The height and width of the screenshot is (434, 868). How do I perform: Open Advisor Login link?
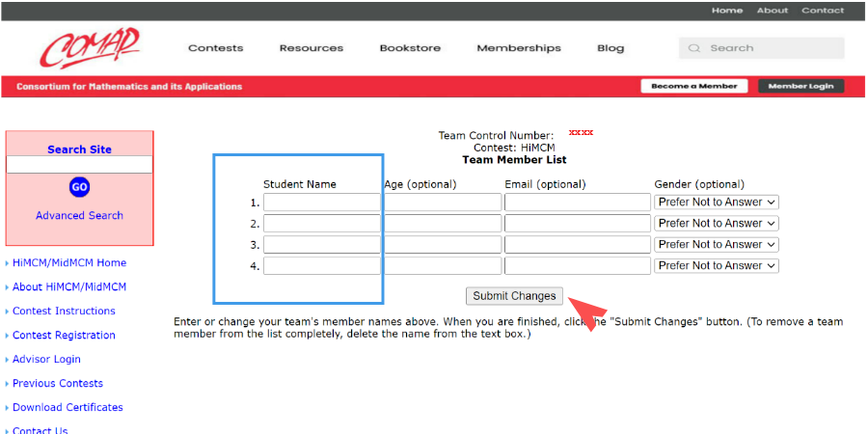[46, 360]
